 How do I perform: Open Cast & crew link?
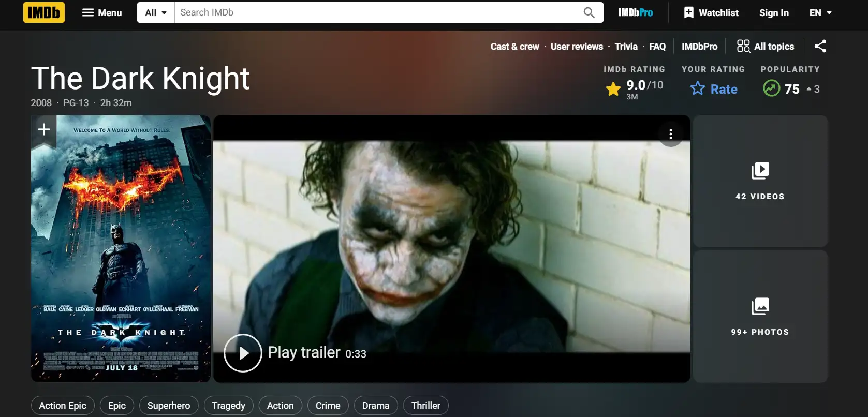(x=514, y=47)
